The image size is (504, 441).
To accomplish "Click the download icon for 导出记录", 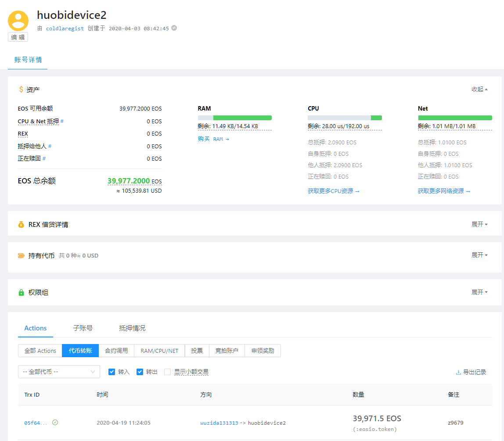I will [x=458, y=372].
